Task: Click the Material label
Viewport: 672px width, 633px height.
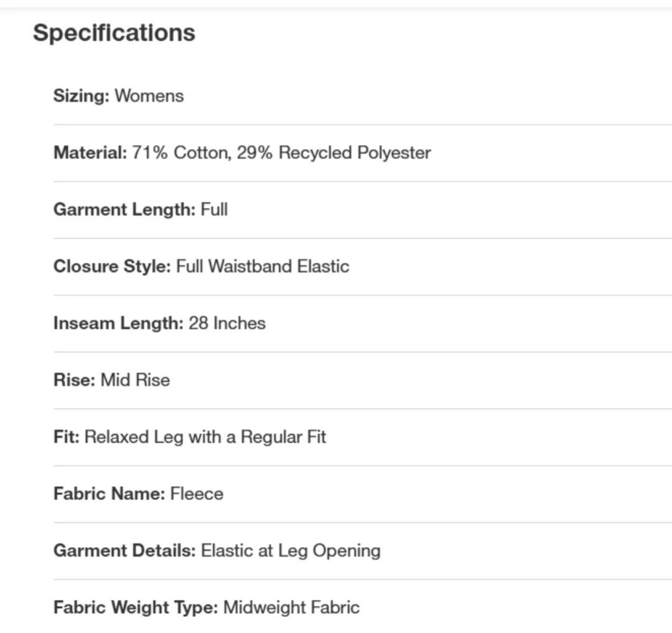Action: coord(90,152)
